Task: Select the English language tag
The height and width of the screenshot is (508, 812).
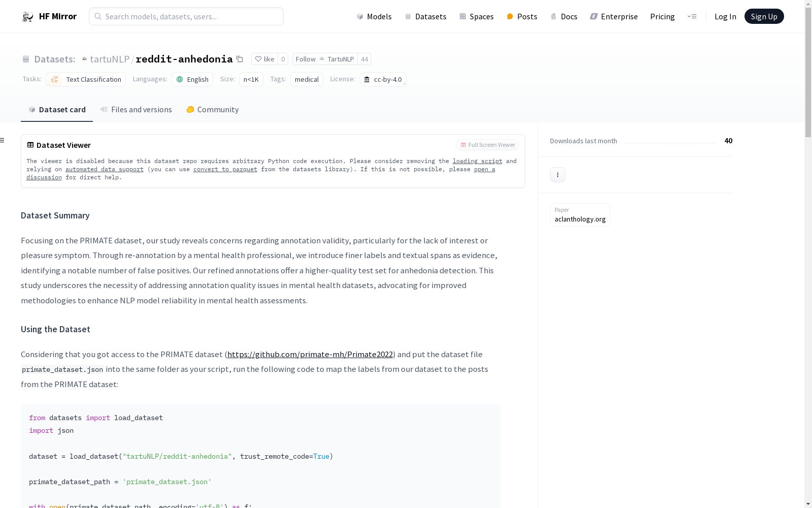Action: [x=192, y=79]
